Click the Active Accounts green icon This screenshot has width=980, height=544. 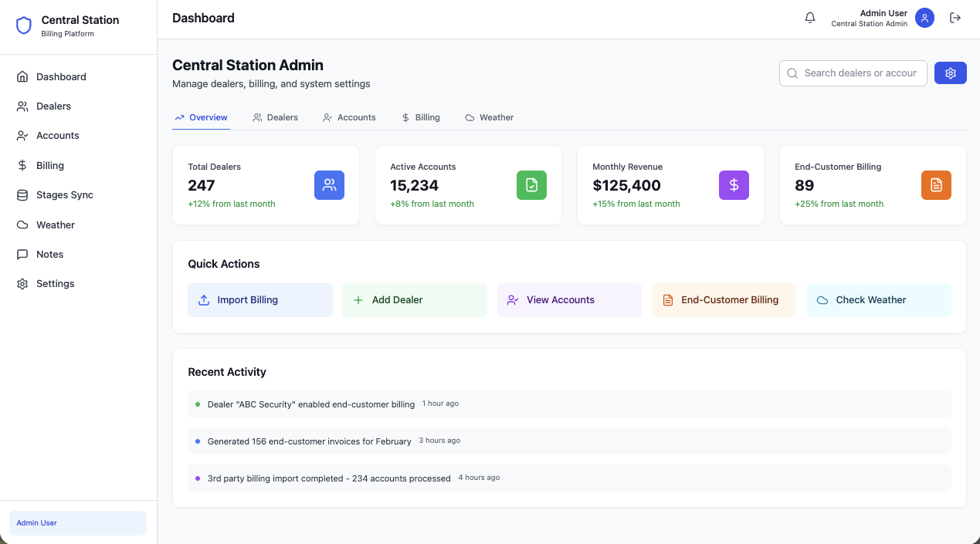[x=531, y=185]
